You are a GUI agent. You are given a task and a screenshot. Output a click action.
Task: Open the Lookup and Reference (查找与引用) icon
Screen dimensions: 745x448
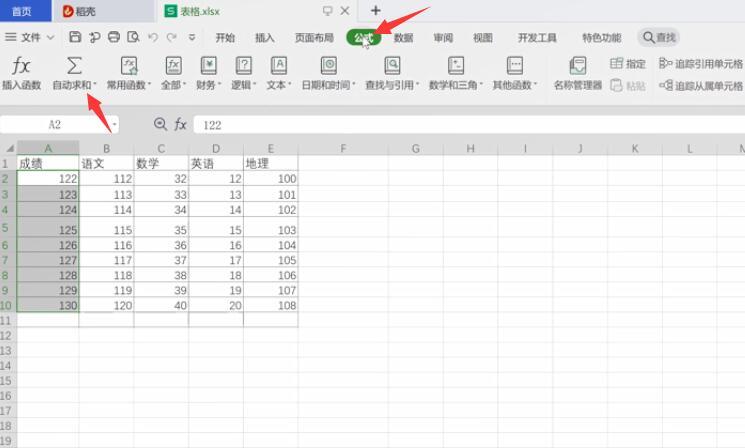pos(392,66)
